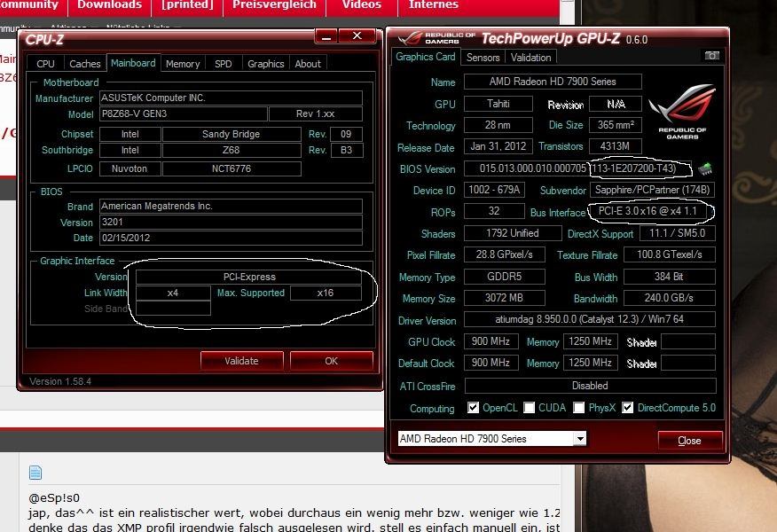Image resolution: width=777 pixels, height=532 pixels.
Task: Click the Driver Version field in GPU-Z
Action: [590, 319]
